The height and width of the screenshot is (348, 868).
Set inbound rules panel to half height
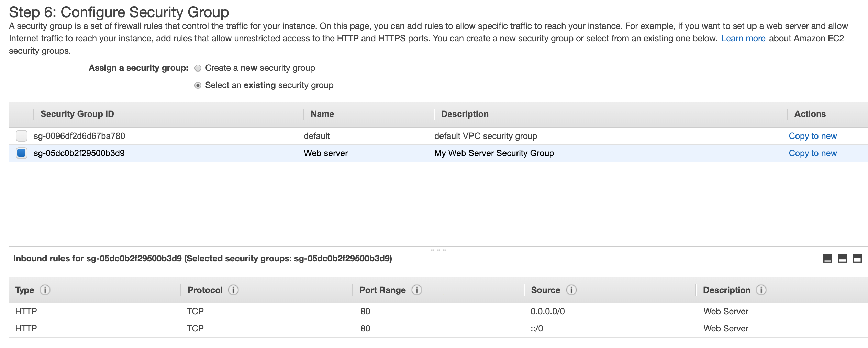pyautogui.click(x=843, y=259)
